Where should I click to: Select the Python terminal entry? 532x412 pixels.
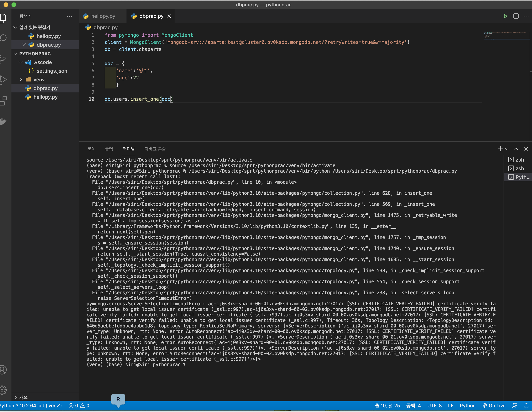518,177
